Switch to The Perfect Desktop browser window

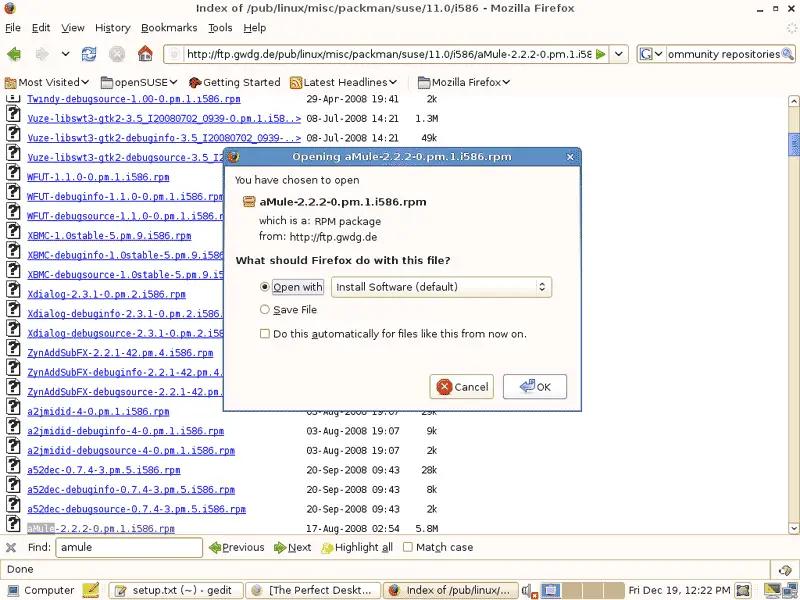tap(313, 590)
